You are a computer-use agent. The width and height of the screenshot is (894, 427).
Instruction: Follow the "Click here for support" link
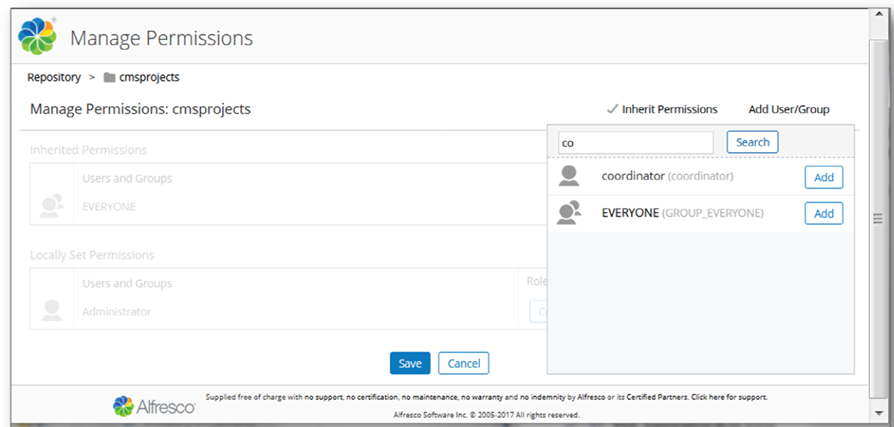[732, 397]
